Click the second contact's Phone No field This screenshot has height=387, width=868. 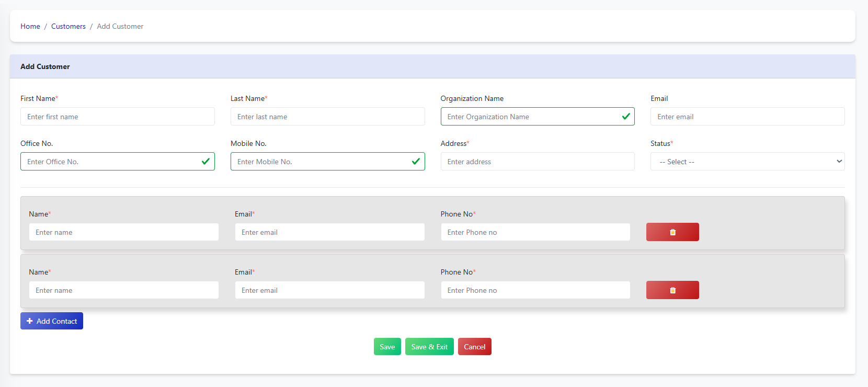coord(535,290)
